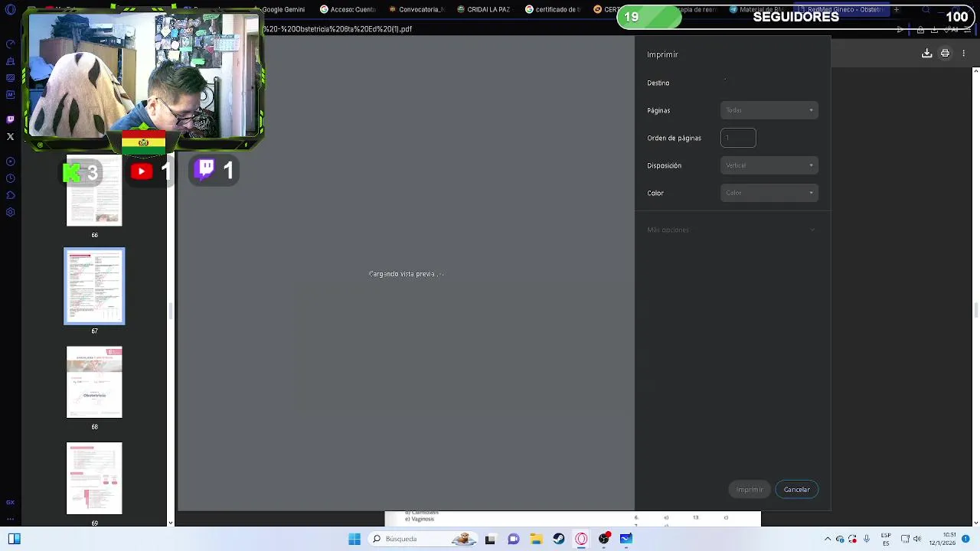Open the X icon in the Opera sidebar
980x551 pixels.
point(10,136)
